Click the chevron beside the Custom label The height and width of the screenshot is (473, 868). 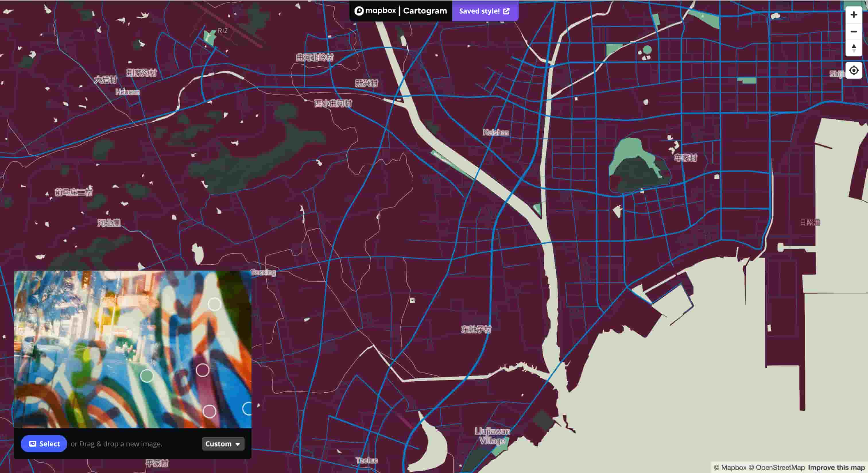[x=238, y=444]
